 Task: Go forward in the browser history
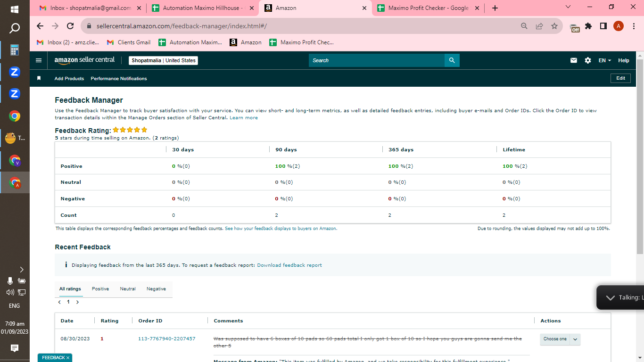[55, 26]
